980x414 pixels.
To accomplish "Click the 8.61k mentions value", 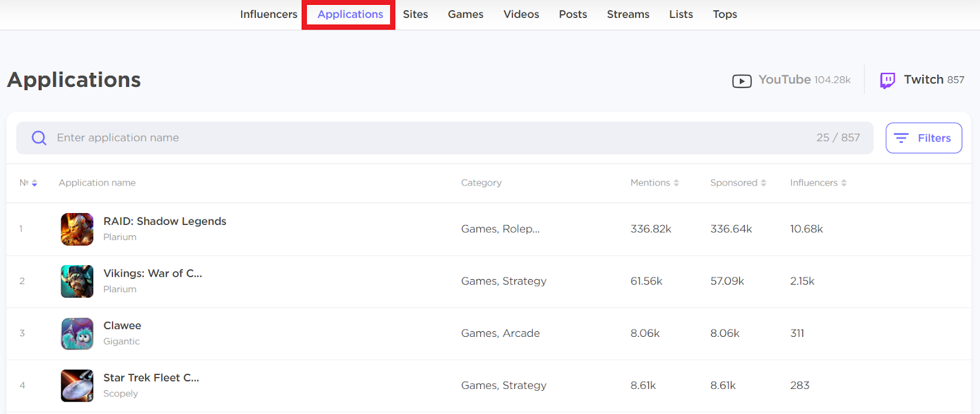I will coord(643,385).
